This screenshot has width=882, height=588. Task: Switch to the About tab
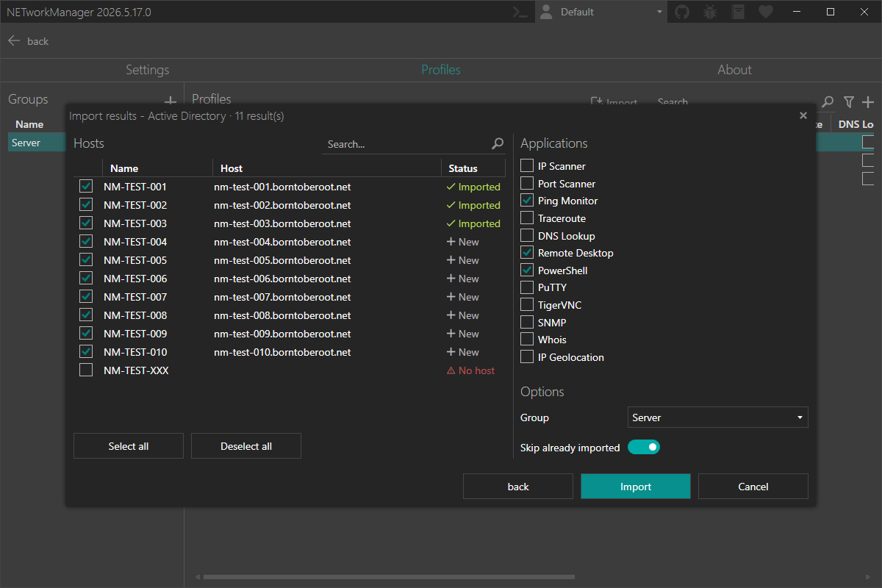(734, 70)
